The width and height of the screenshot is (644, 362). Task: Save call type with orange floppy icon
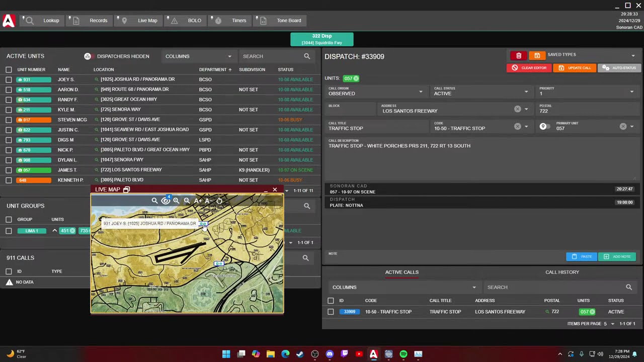(x=537, y=55)
